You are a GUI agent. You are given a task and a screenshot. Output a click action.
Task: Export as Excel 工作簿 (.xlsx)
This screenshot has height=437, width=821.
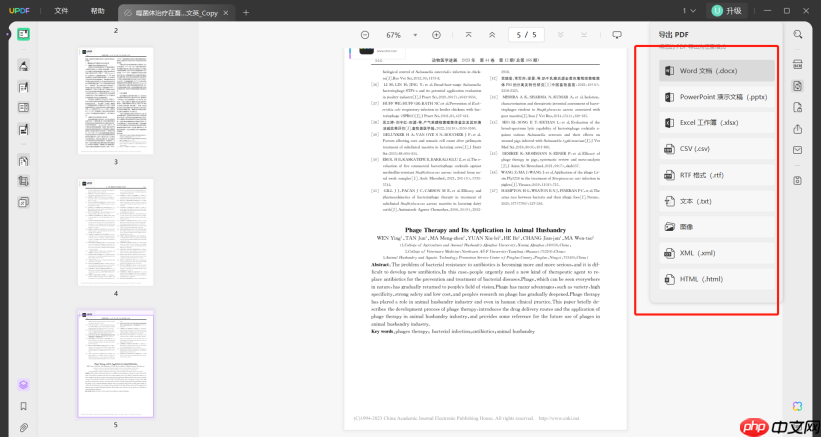[x=716, y=122]
